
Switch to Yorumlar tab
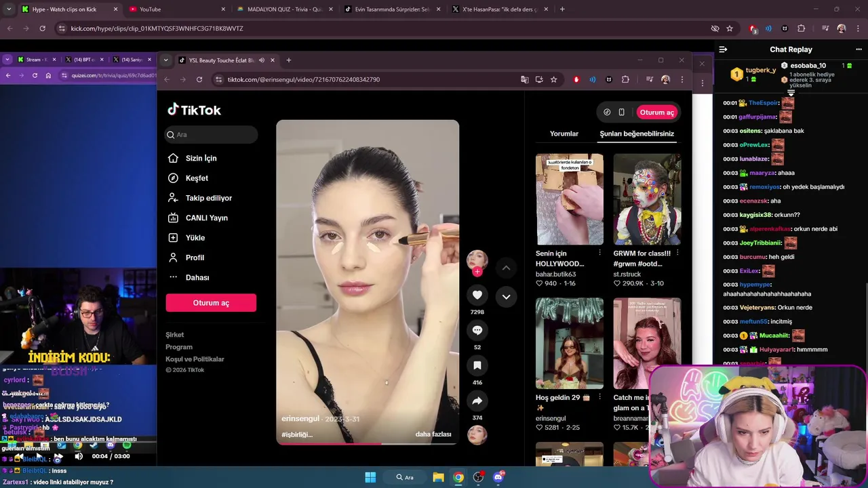[x=564, y=134]
